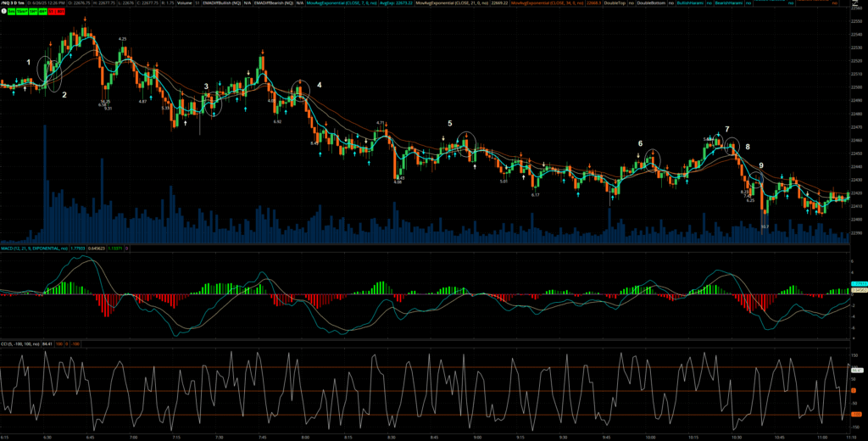Open the DoubleBottom study label
The image size is (868, 441).
pos(652,3)
